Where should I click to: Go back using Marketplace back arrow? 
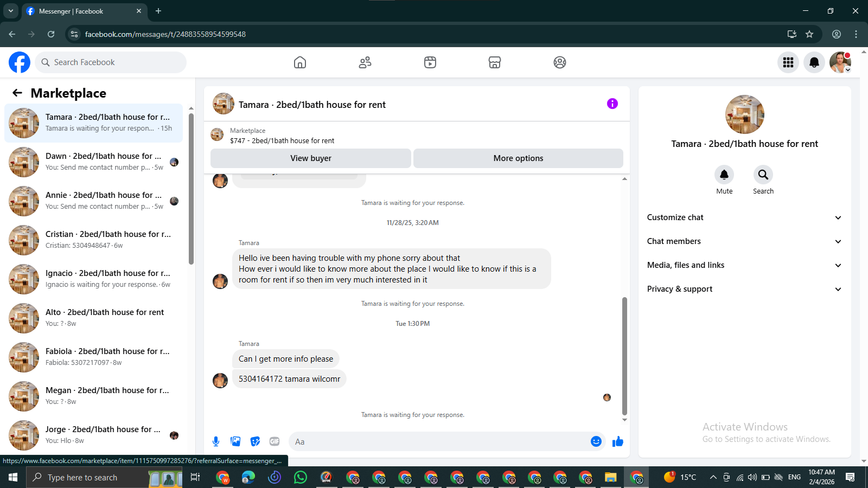point(17,93)
